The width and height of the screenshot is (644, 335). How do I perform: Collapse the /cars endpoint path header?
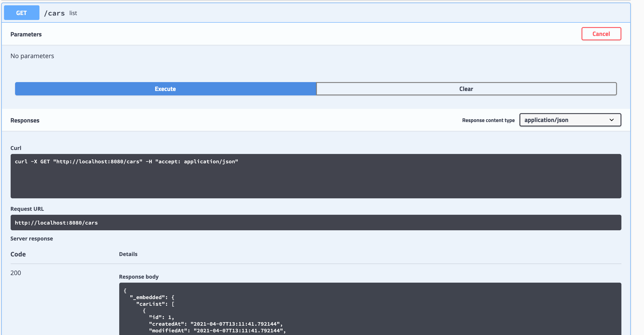coord(54,13)
